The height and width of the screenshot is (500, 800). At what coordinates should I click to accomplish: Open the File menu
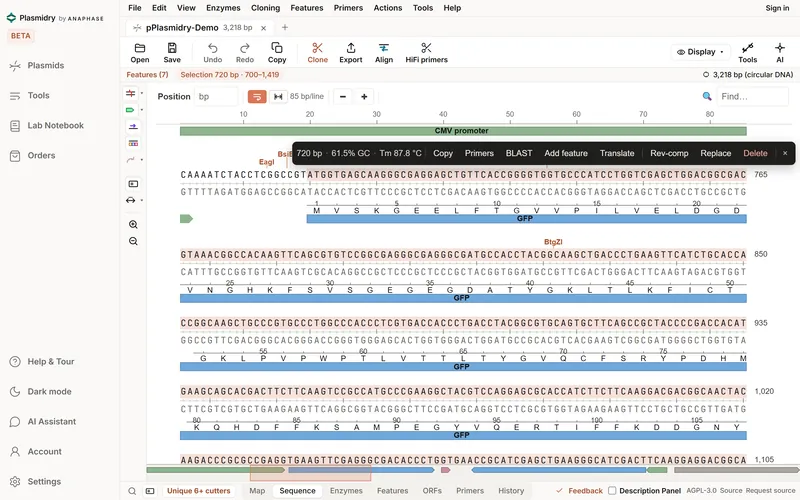click(135, 8)
